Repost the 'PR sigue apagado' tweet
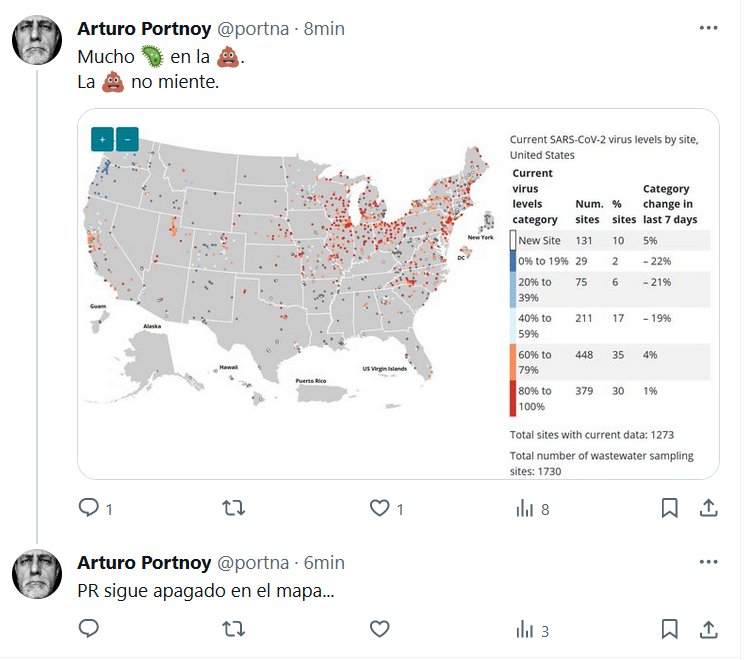 click(x=233, y=629)
